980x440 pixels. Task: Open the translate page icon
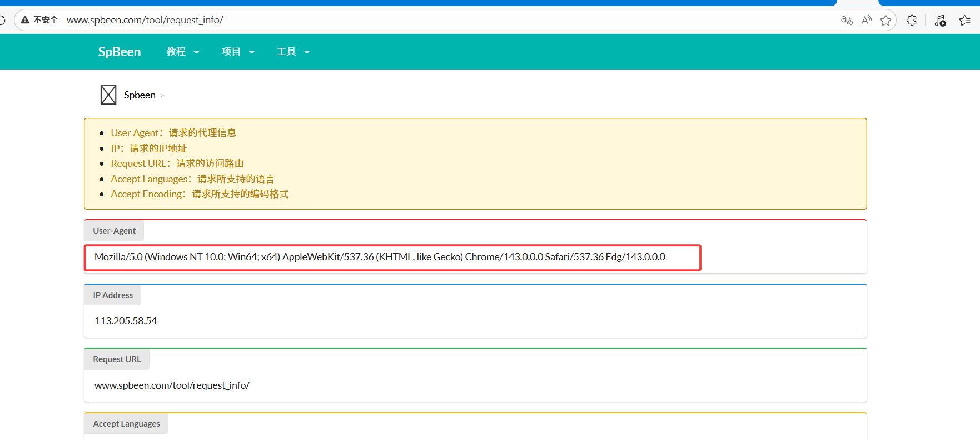pos(847,21)
